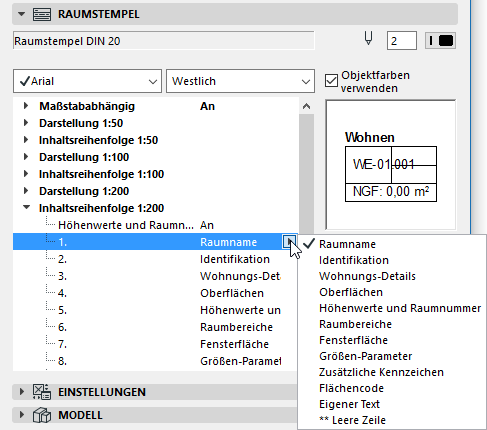Viewport: 487px width, 430px height.
Task: Collapse the RAUMSTEMPEL panel
Action: click(x=21, y=14)
